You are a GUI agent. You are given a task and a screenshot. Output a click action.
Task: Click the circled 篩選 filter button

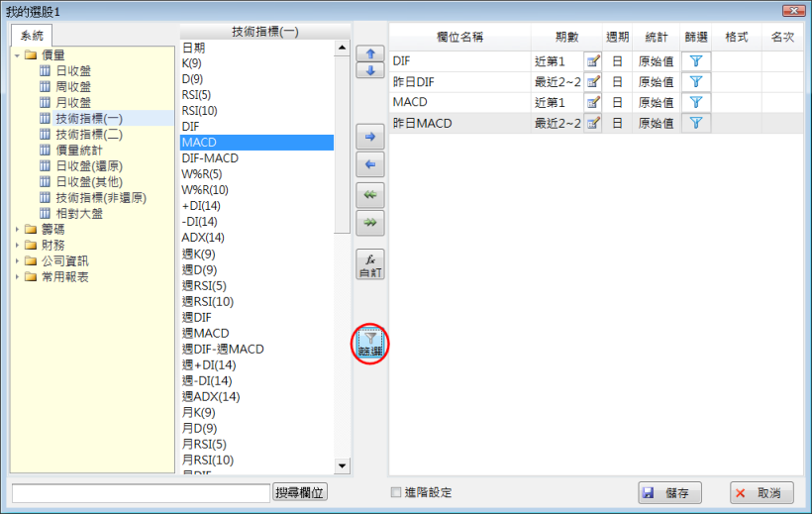tap(369, 344)
